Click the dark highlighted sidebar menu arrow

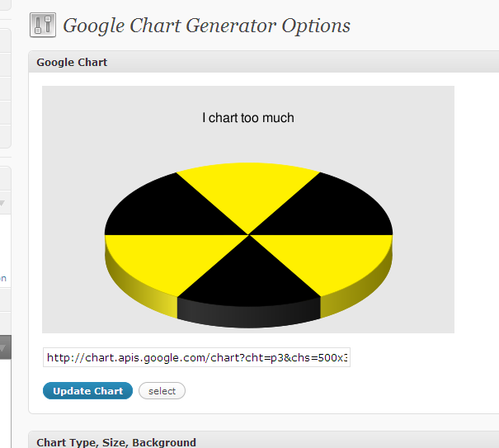(x=2, y=349)
